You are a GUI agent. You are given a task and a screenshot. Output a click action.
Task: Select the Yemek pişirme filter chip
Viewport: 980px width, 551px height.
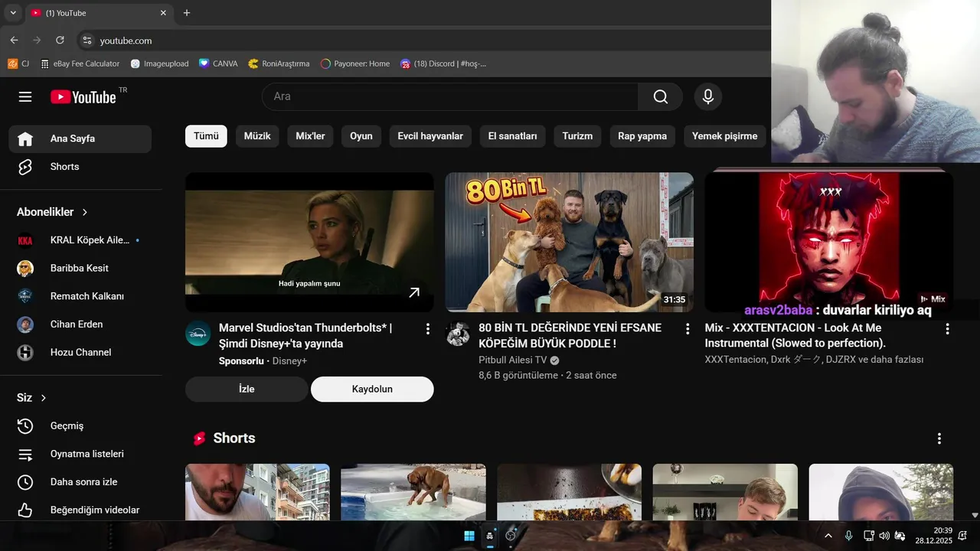click(x=724, y=136)
